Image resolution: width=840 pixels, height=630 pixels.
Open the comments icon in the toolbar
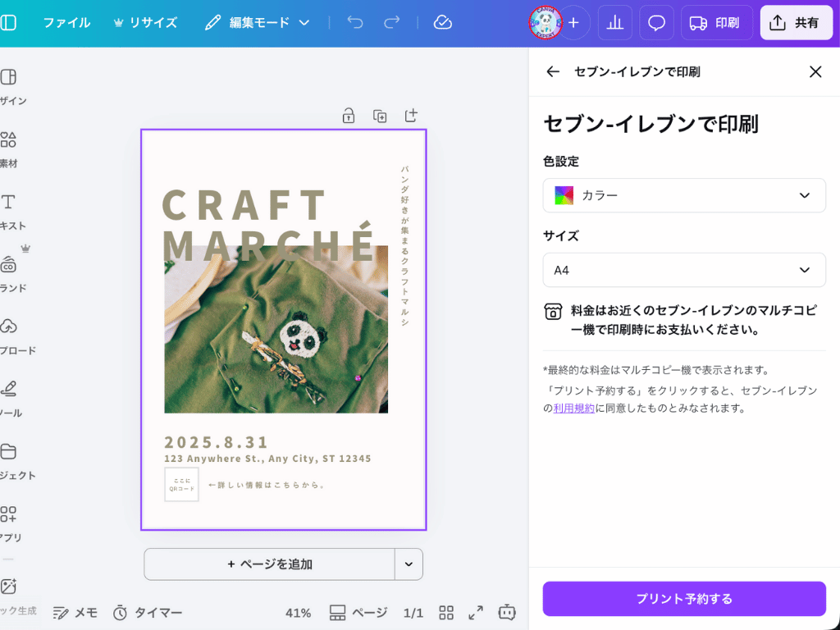(655, 22)
